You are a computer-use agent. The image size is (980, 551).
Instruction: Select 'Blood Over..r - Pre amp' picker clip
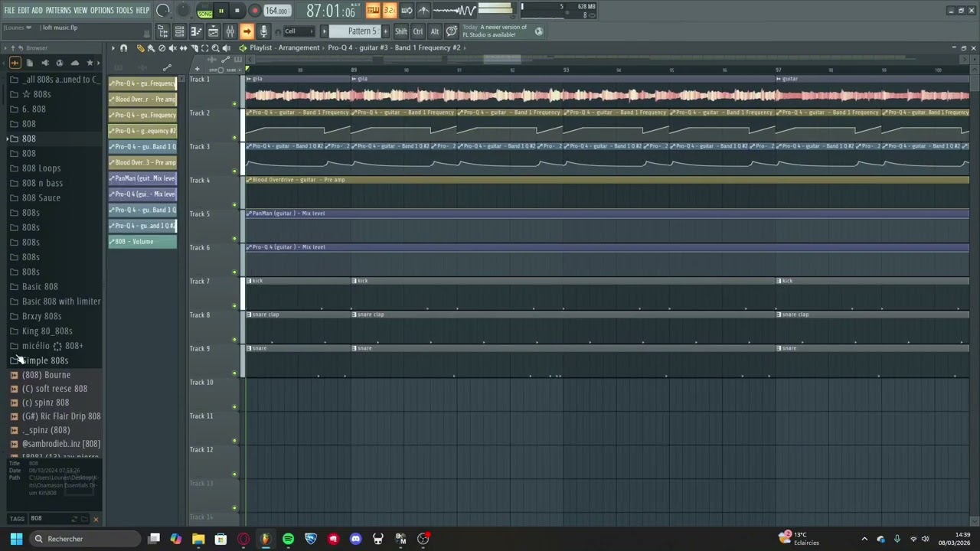click(142, 99)
